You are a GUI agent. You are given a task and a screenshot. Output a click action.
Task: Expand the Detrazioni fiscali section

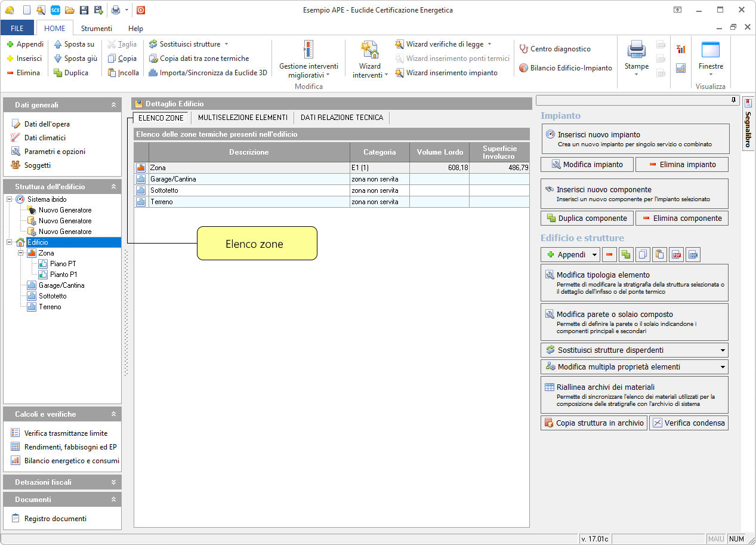click(113, 482)
